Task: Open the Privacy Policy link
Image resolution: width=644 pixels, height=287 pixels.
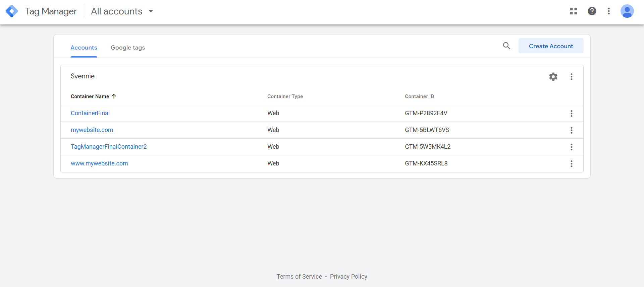Action: pyautogui.click(x=348, y=277)
